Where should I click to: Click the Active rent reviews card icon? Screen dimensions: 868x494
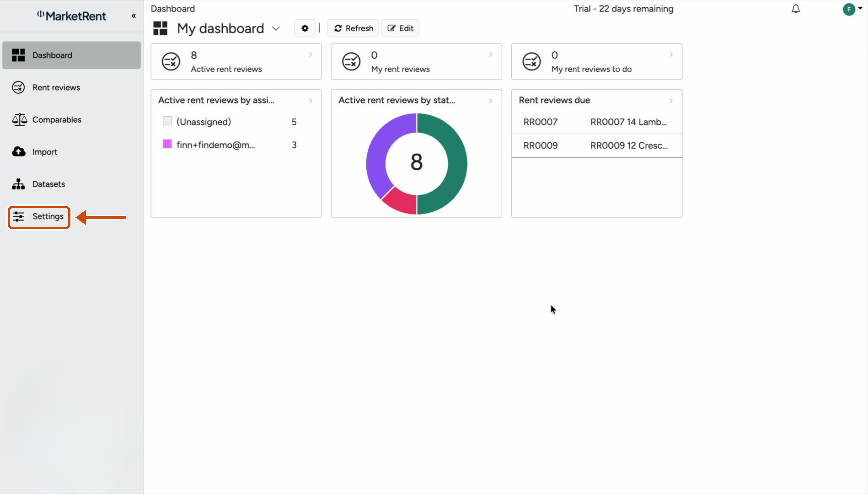click(171, 62)
